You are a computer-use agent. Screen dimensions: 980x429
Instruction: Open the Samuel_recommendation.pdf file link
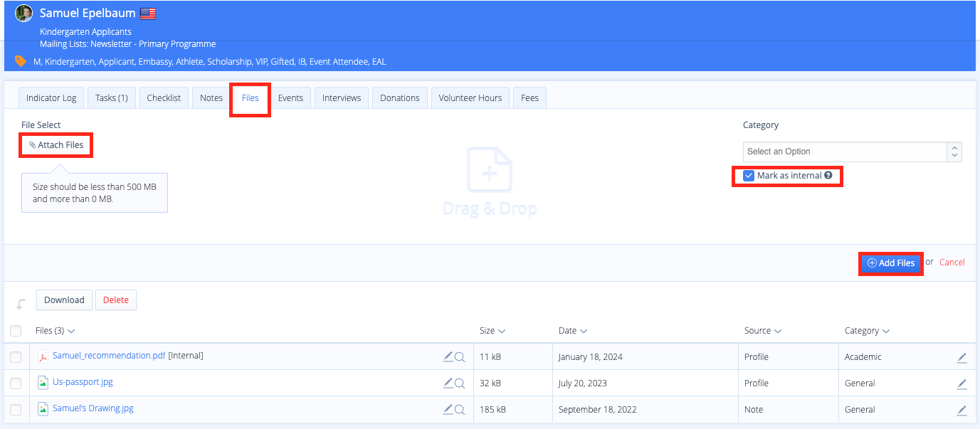(x=108, y=356)
